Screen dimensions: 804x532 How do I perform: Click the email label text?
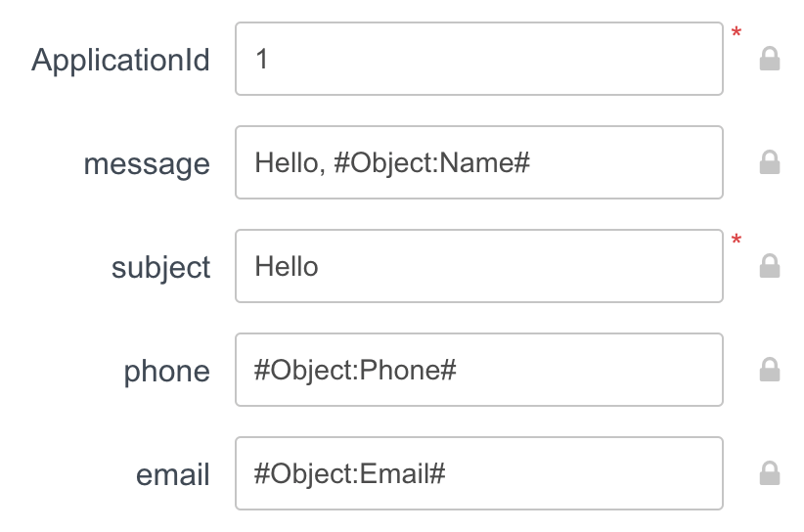pyautogui.click(x=173, y=475)
